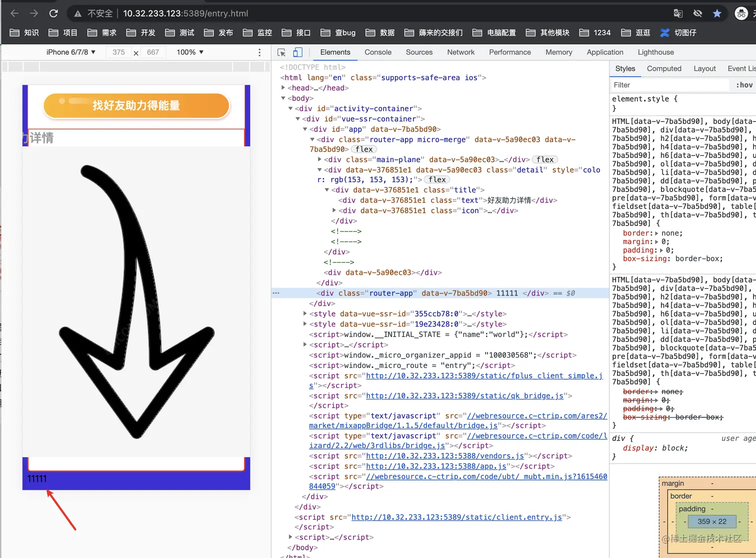Open the Lighthouse tab
Image resolution: width=756 pixels, height=558 pixels.
(655, 52)
